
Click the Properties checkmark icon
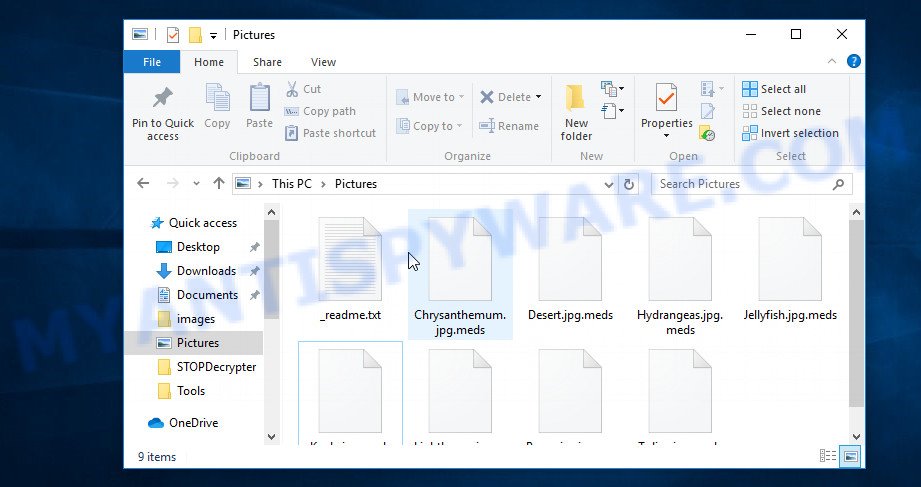pyautogui.click(x=666, y=98)
